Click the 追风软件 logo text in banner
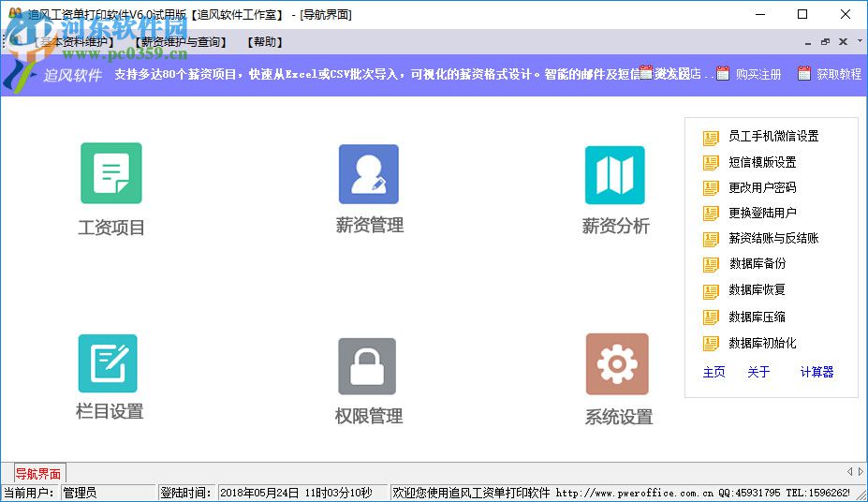Image resolution: width=868 pixels, height=502 pixels. click(73, 75)
